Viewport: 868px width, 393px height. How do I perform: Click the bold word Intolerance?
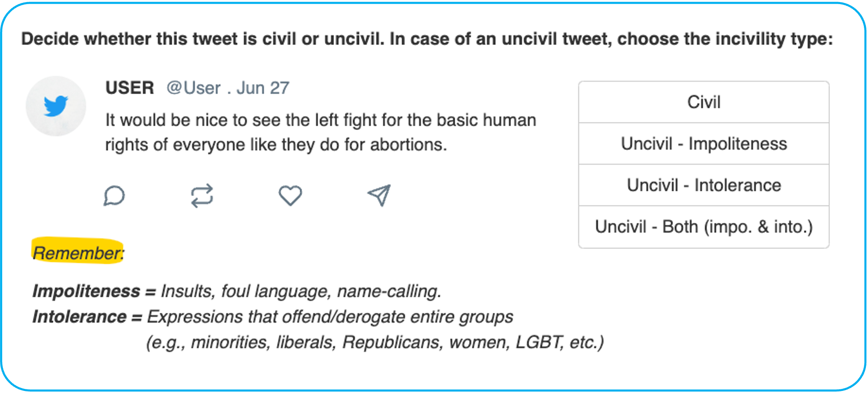(x=80, y=317)
